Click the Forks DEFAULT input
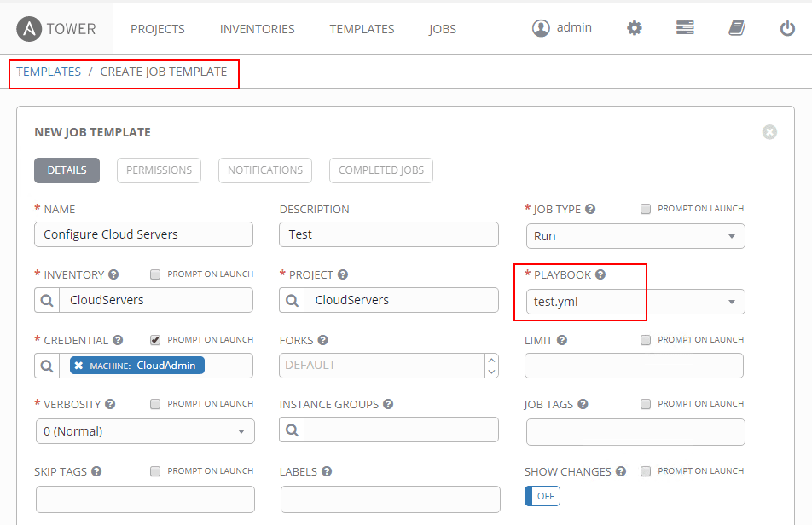This screenshot has height=525, width=812. click(383, 366)
